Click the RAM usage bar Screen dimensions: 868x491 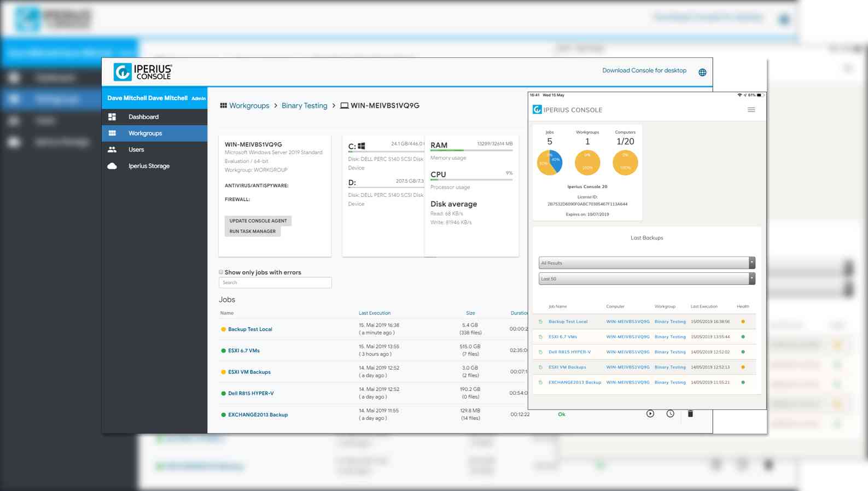tap(471, 150)
